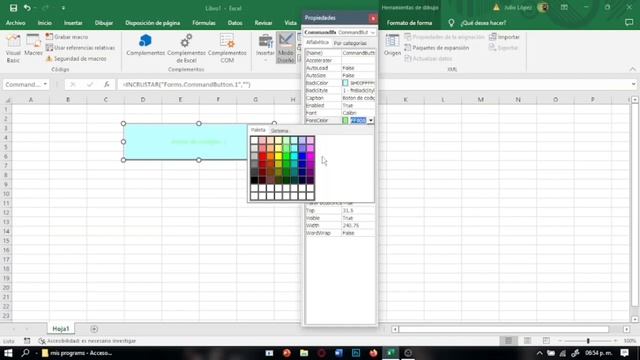Expand the Insertar controls dropdown
Viewport: 640px width, 360px height.
pos(265,60)
